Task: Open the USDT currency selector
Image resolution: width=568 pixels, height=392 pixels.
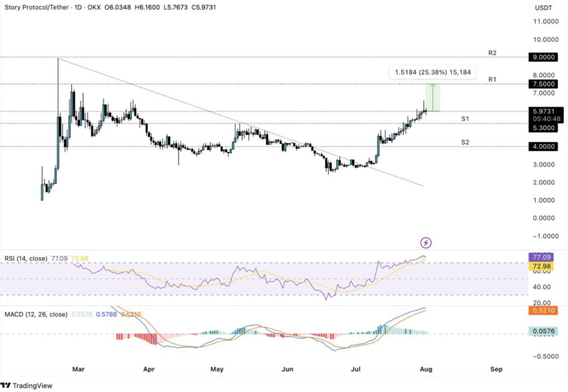Action: [x=542, y=8]
